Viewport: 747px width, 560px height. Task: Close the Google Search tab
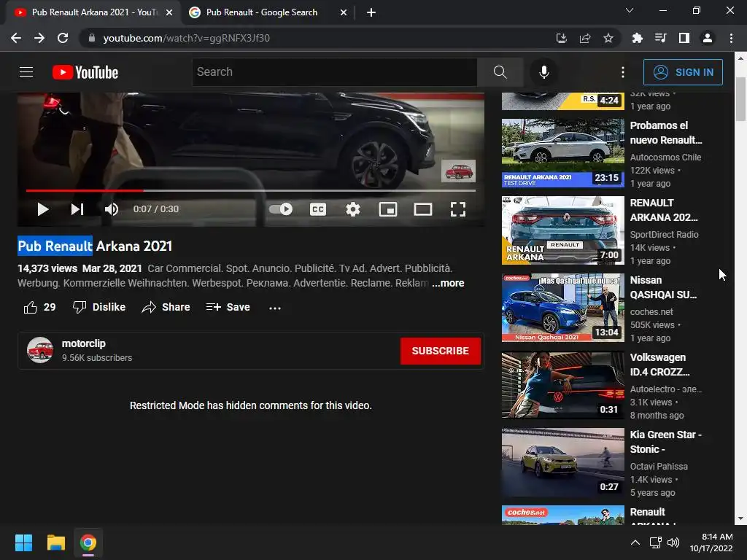click(x=344, y=12)
